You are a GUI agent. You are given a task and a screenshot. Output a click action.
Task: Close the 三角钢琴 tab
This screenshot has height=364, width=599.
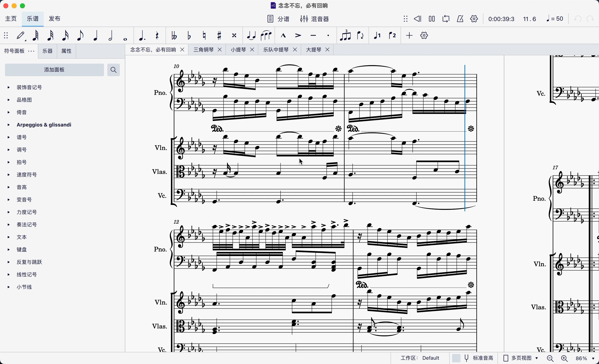click(219, 50)
